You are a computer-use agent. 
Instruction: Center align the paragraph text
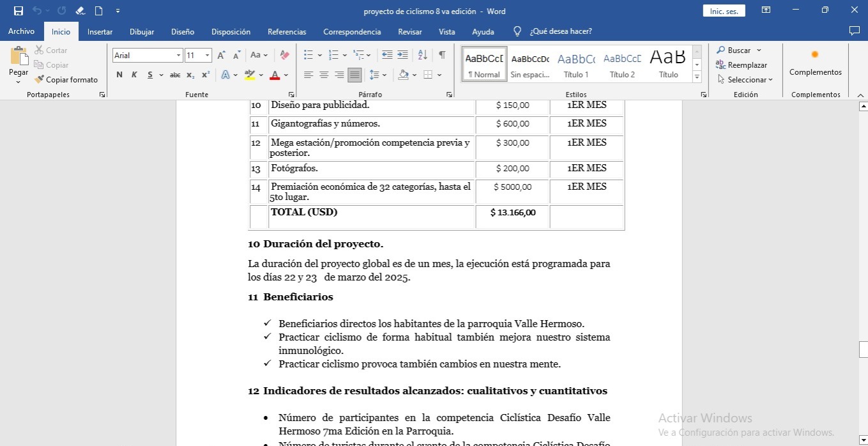click(324, 75)
